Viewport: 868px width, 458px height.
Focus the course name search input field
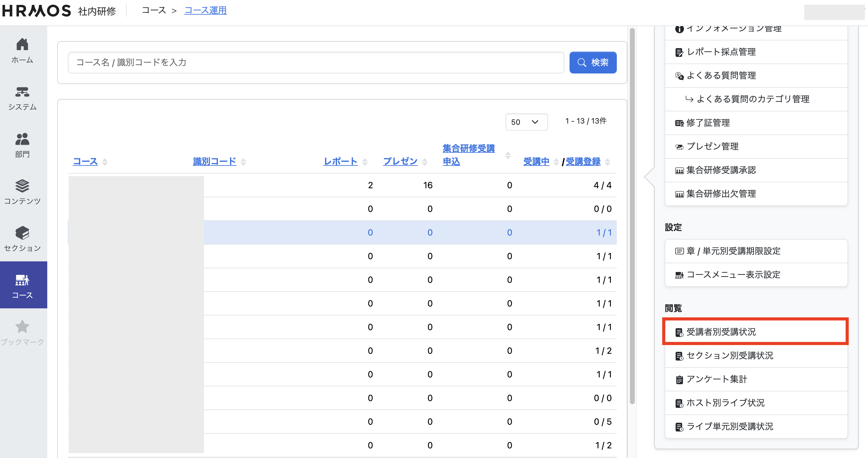coord(316,63)
